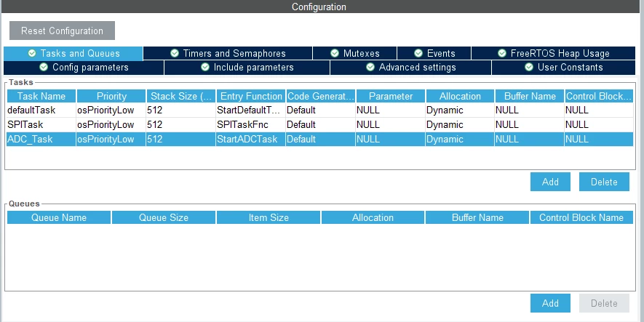Click the check icon on User Constants tab
This screenshot has width=644, height=322.
[x=529, y=68]
